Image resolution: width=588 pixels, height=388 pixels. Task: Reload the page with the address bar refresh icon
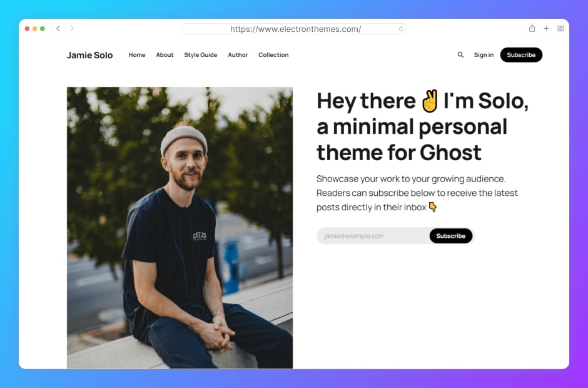click(401, 29)
